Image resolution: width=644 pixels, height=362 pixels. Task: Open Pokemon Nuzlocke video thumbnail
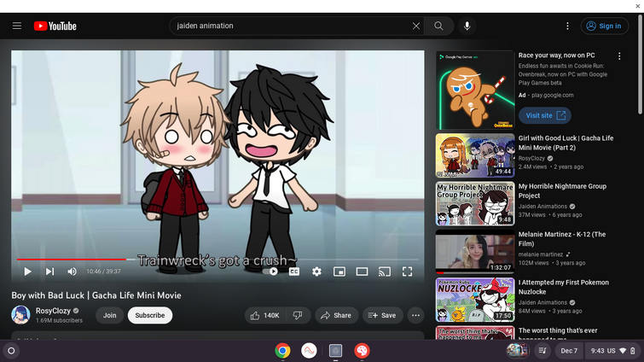[475, 300]
